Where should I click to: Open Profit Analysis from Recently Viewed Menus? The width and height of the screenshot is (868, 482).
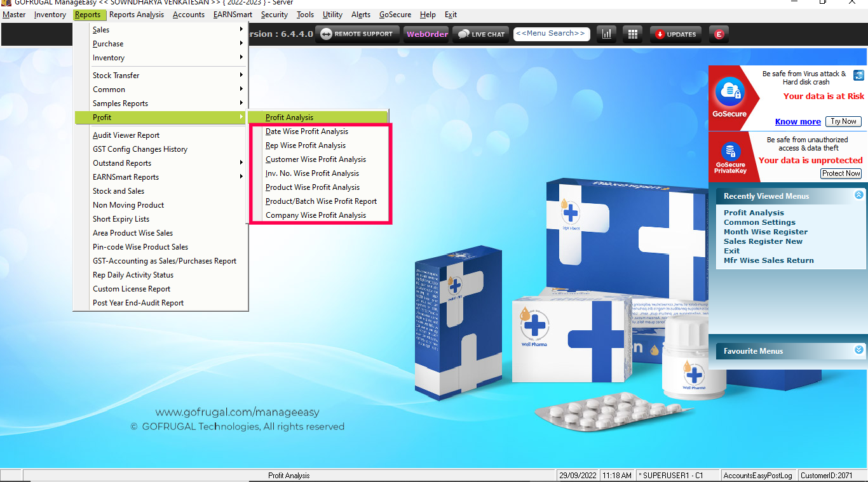(754, 213)
